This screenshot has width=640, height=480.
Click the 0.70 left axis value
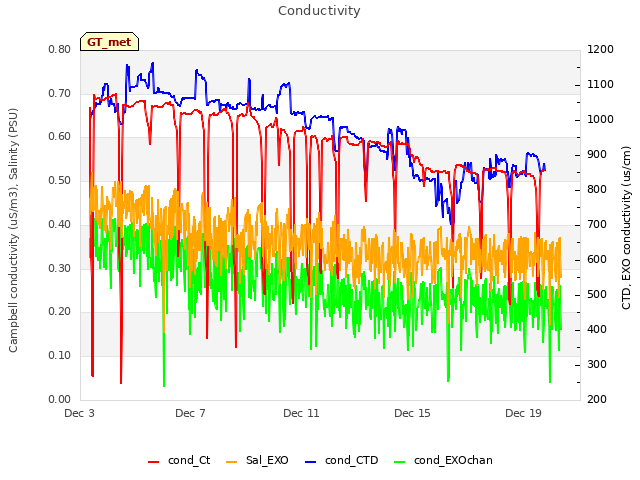click(60, 93)
